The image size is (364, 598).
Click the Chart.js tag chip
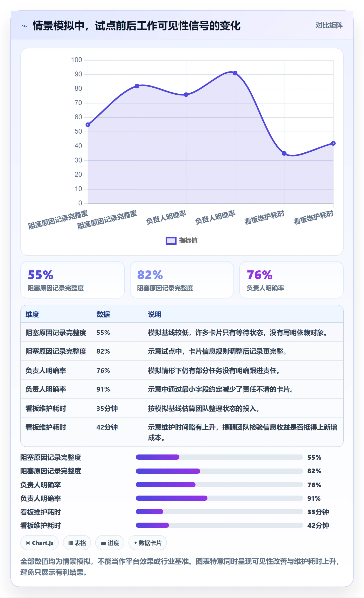click(40, 543)
